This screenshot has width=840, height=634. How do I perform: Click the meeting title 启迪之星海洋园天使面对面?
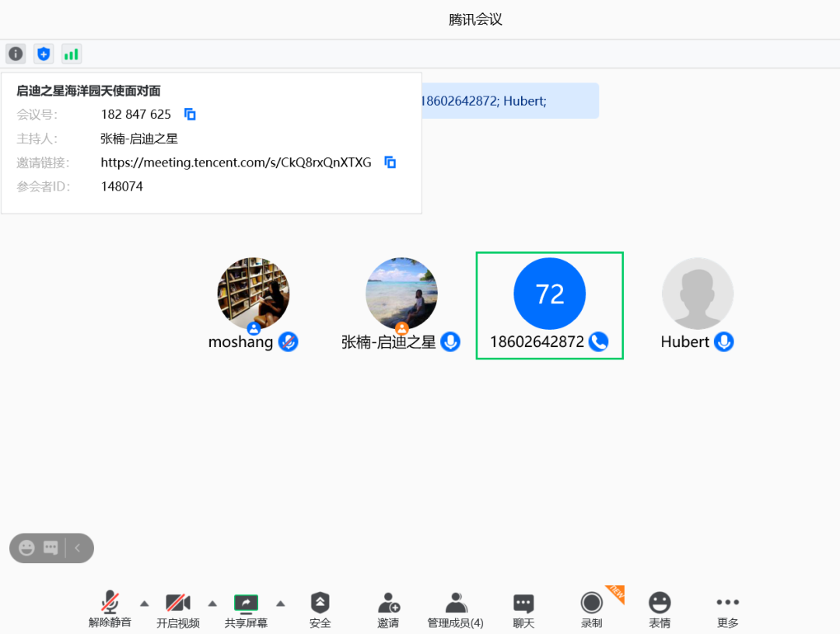(89, 90)
